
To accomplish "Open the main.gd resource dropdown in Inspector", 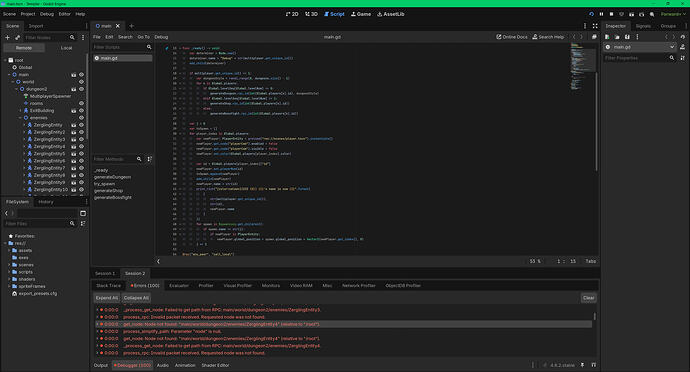I will [640, 47].
